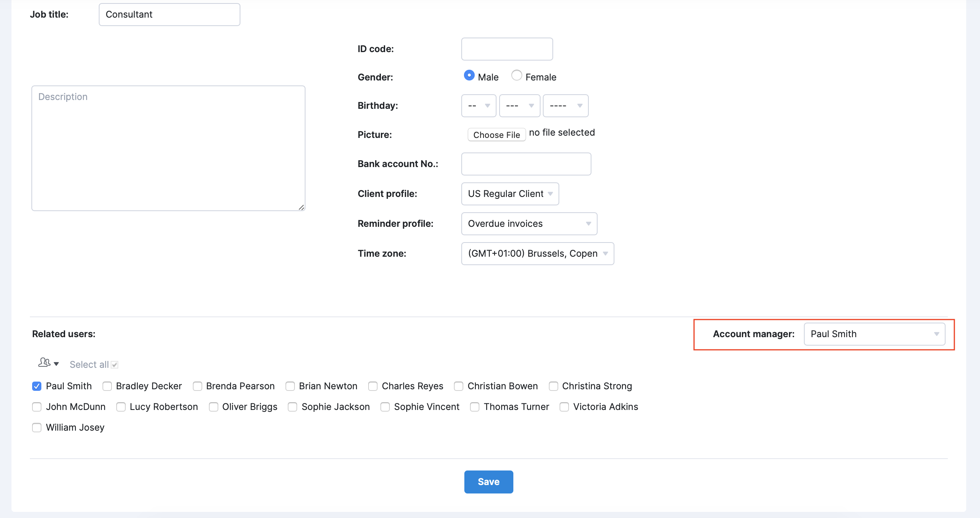Viewport: 980px width, 518px height.
Task: Click the 'Related users:' label
Action: click(64, 334)
